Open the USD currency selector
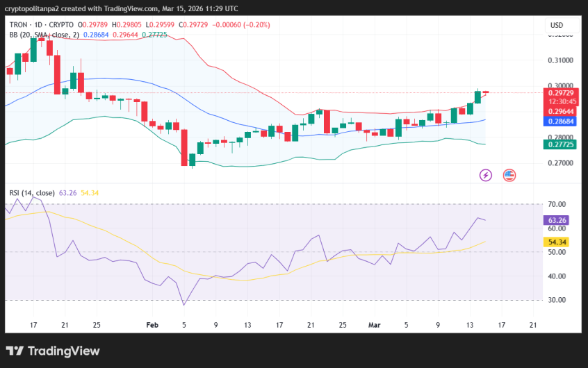 click(556, 25)
